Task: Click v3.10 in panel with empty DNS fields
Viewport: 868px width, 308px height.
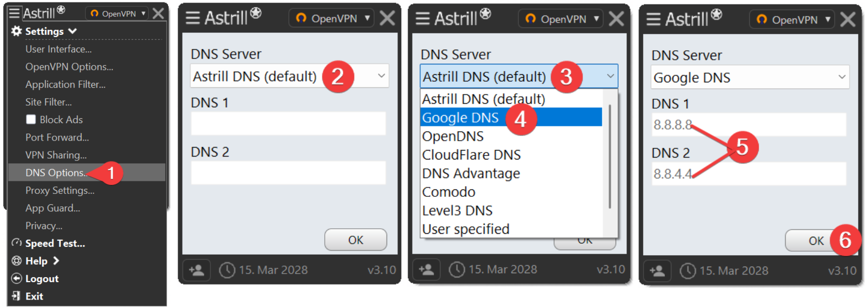Action: coord(382,270)
